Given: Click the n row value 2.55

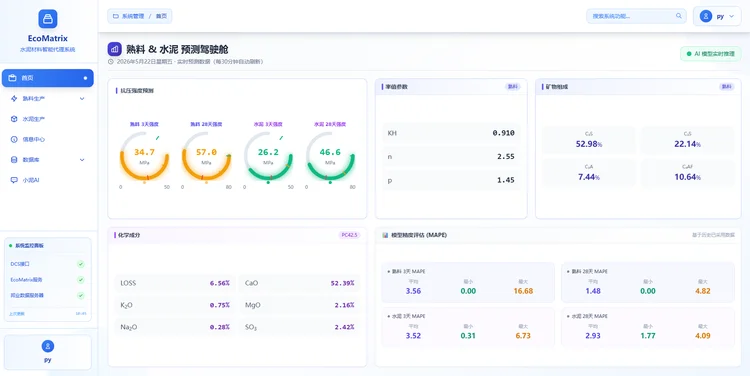Looking at the screenshot, I should tap(506, 156).
